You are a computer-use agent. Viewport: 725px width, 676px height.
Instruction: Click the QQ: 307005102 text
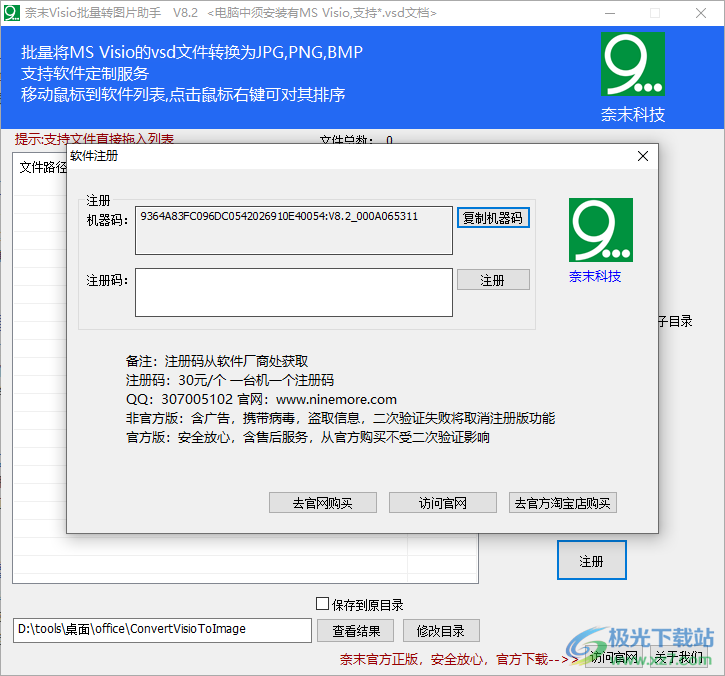coord(179,399)
